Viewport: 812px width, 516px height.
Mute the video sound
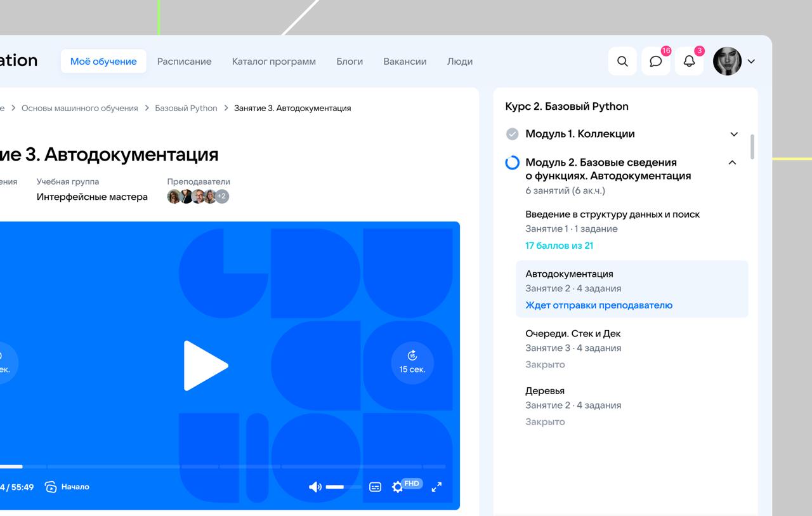(315, 487)
